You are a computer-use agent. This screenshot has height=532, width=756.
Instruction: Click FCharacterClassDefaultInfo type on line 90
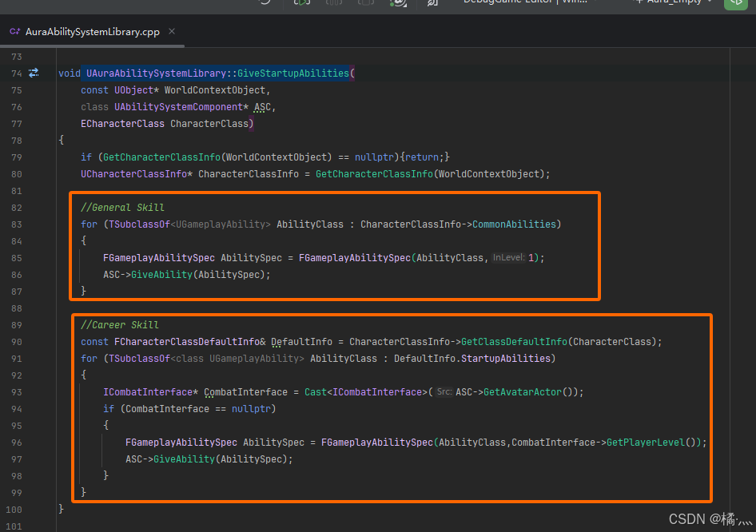point(187,342)
